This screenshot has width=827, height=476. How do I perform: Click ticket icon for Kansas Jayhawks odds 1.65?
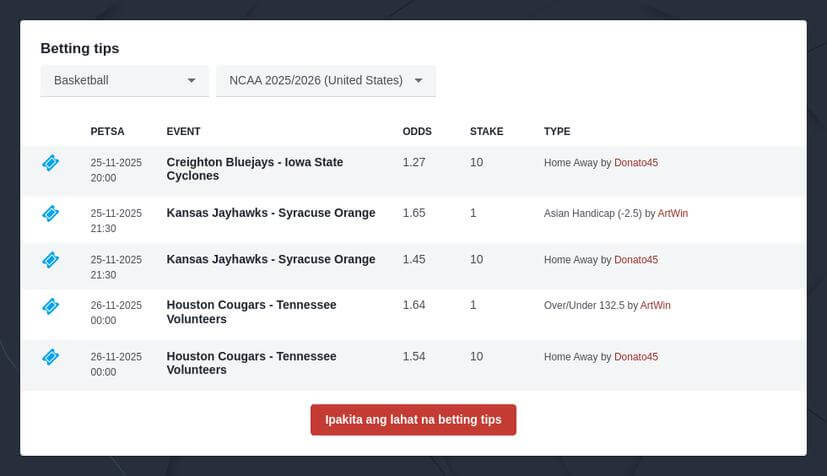click(50, 213)
